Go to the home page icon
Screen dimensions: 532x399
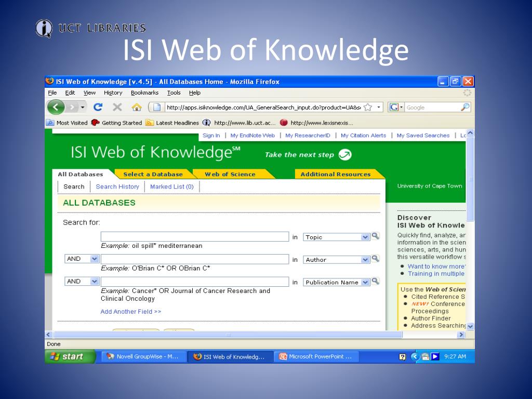pyautogui.click(x=137, y=107)
